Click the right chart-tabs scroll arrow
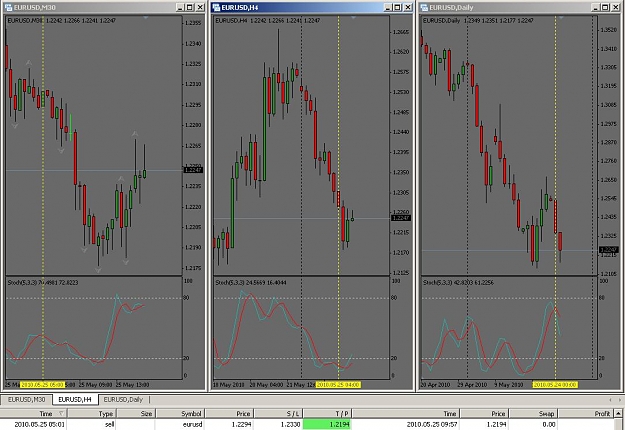625x430 pixels. tap(619, 400)
